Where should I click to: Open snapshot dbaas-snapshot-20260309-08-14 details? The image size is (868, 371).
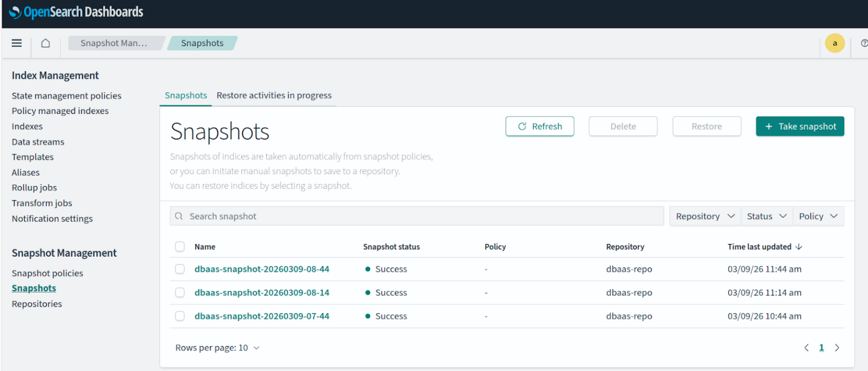[262, 292]
